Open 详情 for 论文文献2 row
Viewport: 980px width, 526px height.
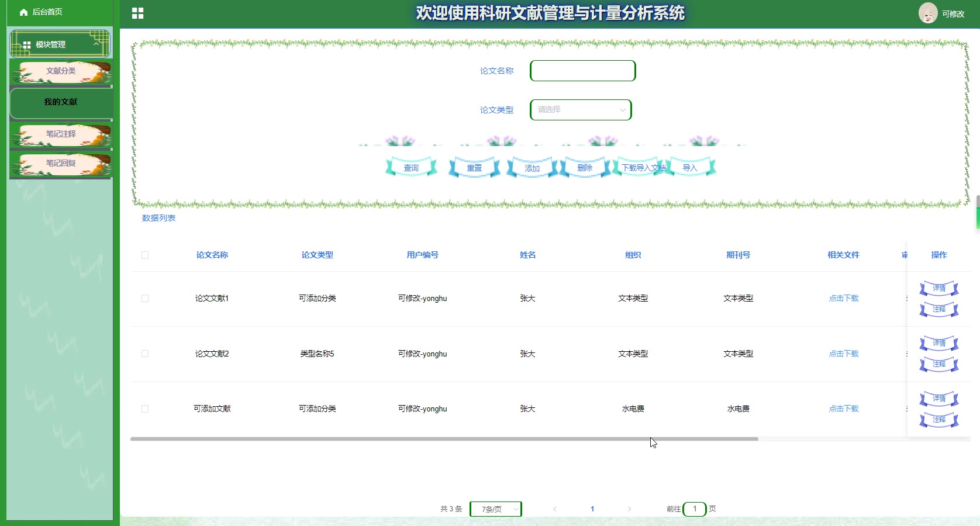tap(939, 343)
